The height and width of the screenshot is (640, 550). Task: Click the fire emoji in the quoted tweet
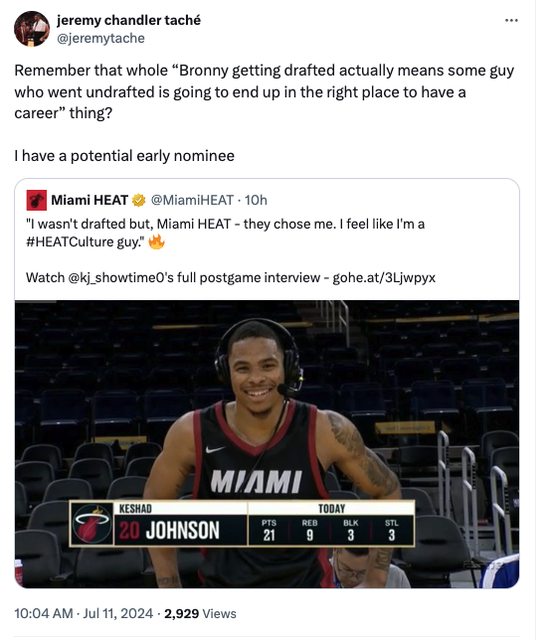[x=156, y=242]
